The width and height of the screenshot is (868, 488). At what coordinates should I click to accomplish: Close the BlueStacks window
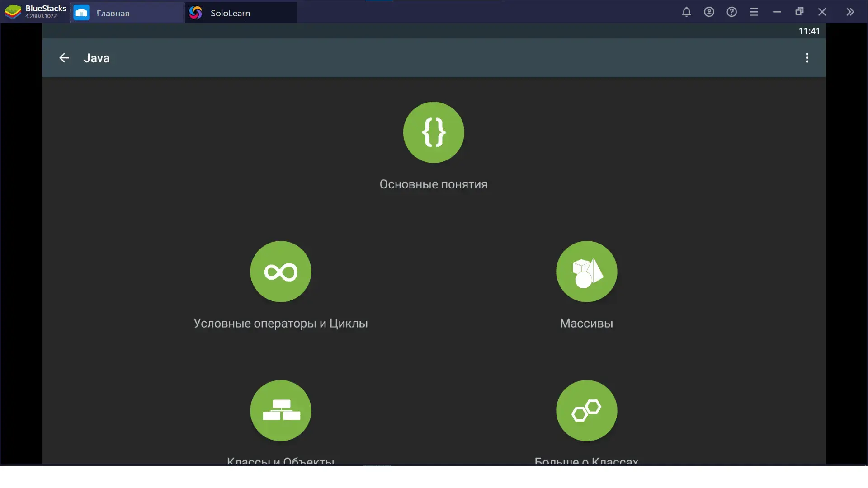(822, 12)
